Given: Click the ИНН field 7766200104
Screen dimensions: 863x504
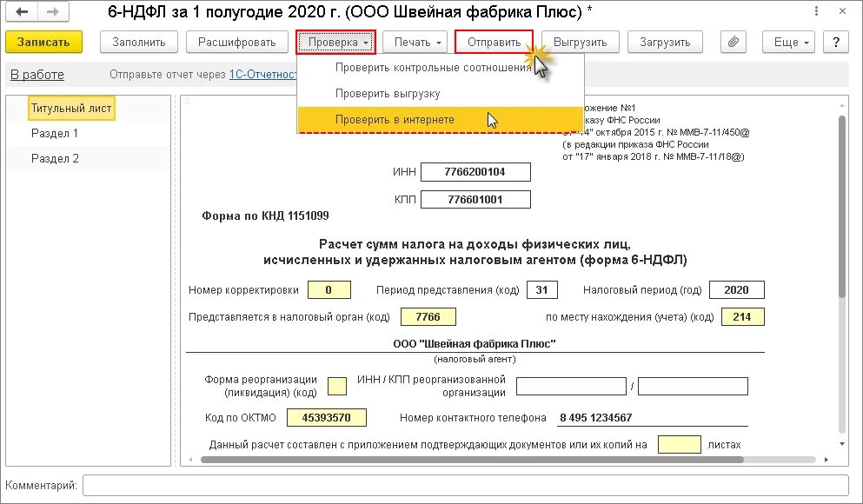Looking at the screenshot, I should (x=475, y=172).
